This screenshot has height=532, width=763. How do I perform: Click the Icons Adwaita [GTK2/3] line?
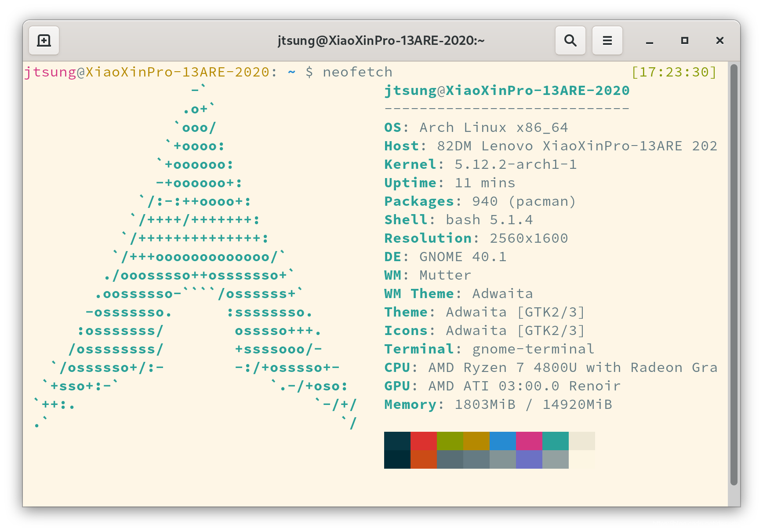click(x=484, y=331)
